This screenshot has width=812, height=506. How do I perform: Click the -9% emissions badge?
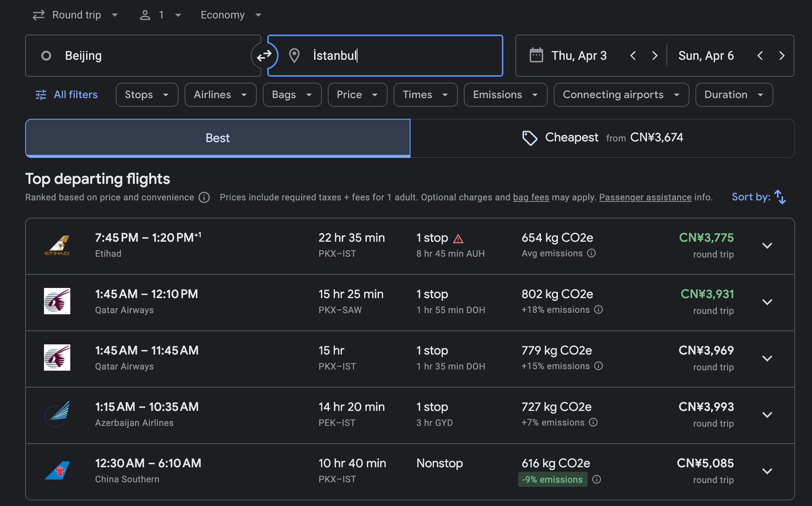coord(552,479)
